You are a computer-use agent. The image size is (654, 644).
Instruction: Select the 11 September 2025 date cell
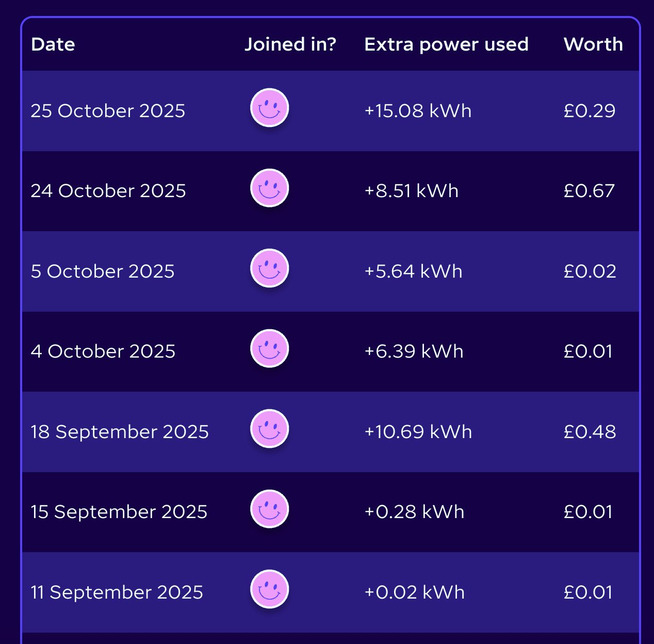[x=117, y=592]
